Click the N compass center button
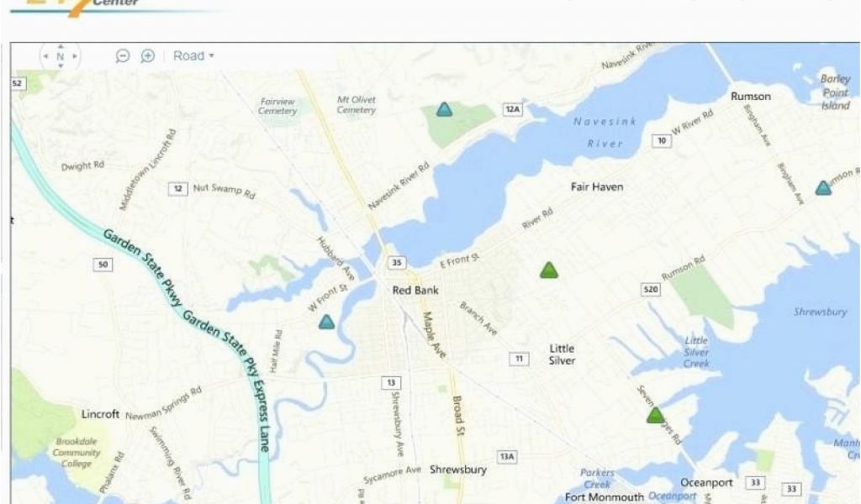Image resolution: width=861 pixels, height=504 pixels. pyautogui.click(x=61, y=56)
